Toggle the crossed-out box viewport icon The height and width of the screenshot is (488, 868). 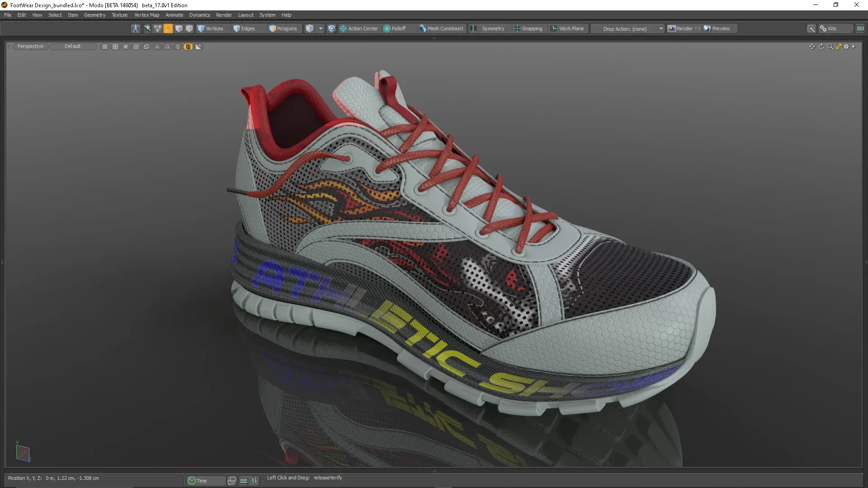[126, 47]
